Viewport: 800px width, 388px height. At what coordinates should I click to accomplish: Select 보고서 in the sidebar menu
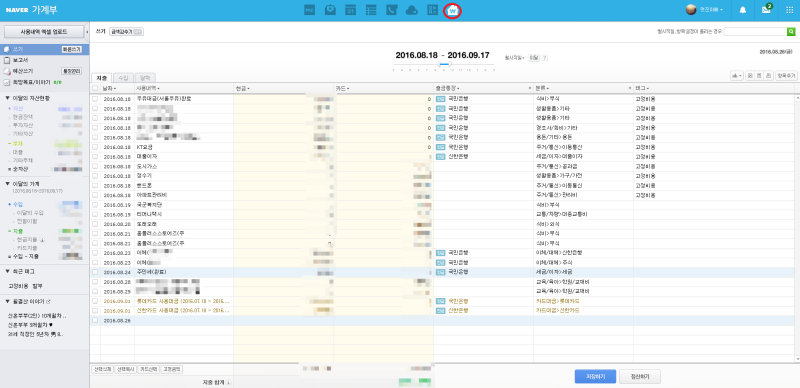click(x=20, y=60)
